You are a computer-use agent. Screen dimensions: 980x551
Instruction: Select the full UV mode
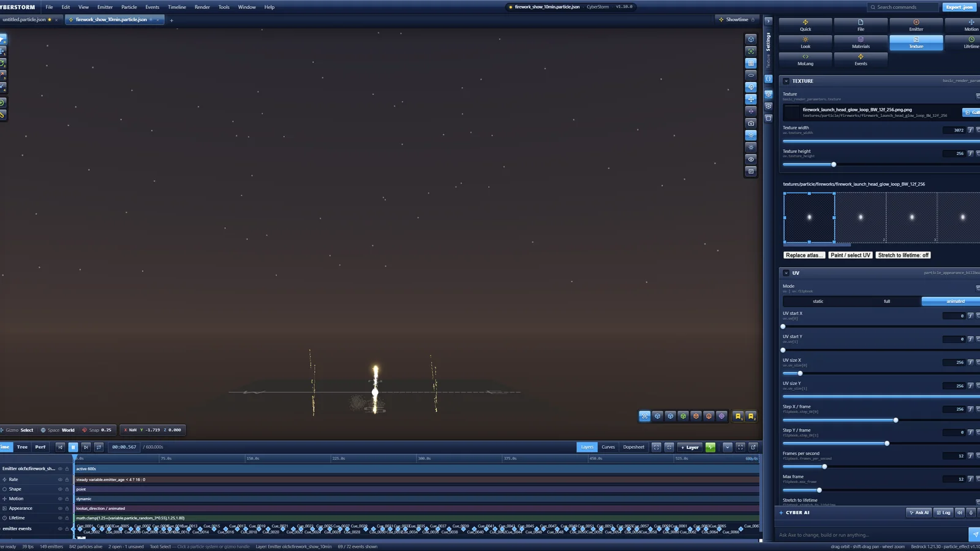[x=887, y=301]
